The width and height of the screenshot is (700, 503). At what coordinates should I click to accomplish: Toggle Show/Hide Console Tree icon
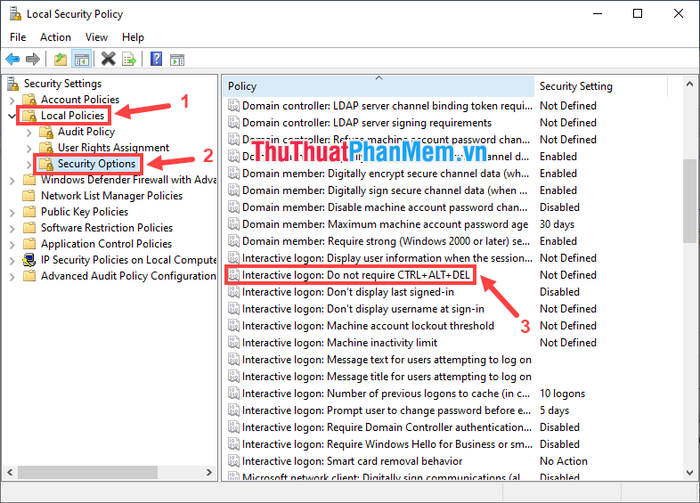pyautogui.click(x=83, y=59)
